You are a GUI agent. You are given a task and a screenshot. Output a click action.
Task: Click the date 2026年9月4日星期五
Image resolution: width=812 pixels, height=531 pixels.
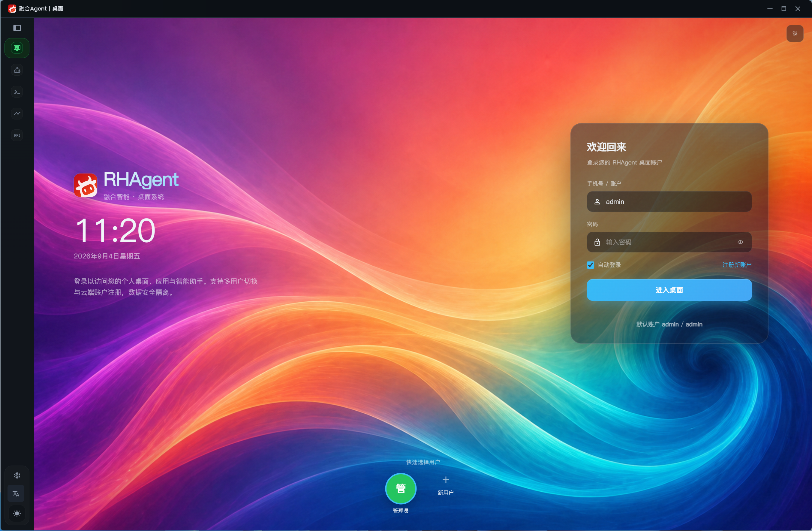pos(107,256)
